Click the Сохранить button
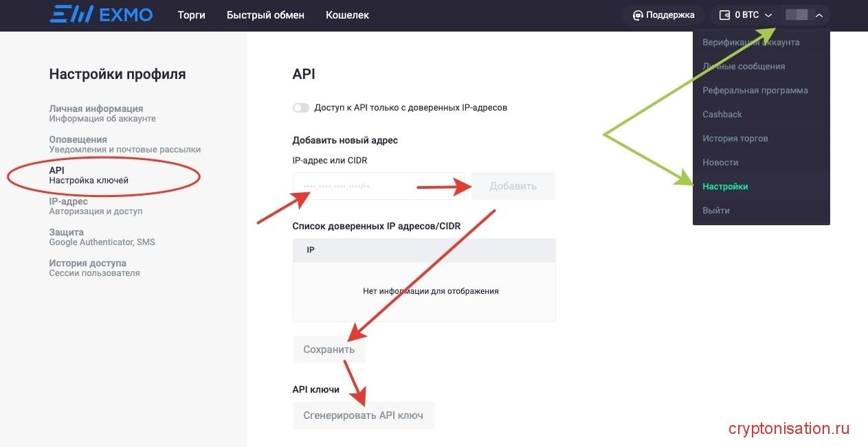 [329, 349]
